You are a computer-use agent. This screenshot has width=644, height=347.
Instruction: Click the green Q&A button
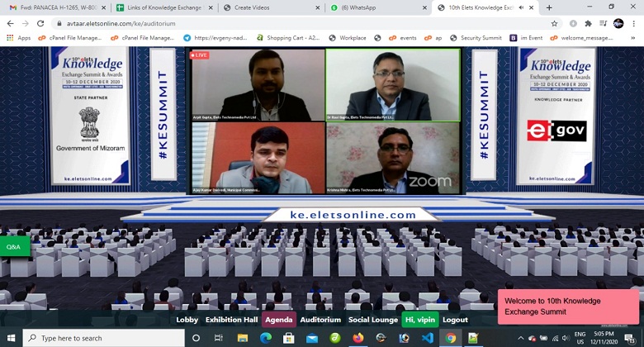coord(13,246)
